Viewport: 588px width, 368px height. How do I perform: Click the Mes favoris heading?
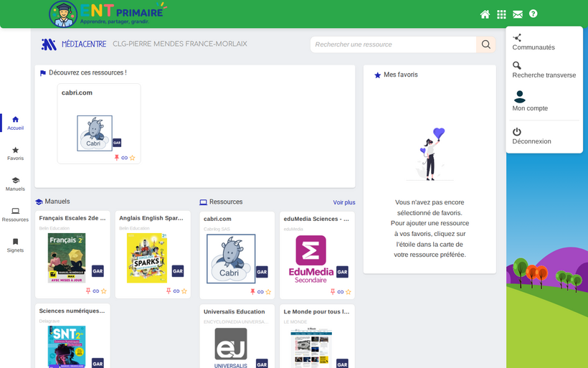(401, 75)
